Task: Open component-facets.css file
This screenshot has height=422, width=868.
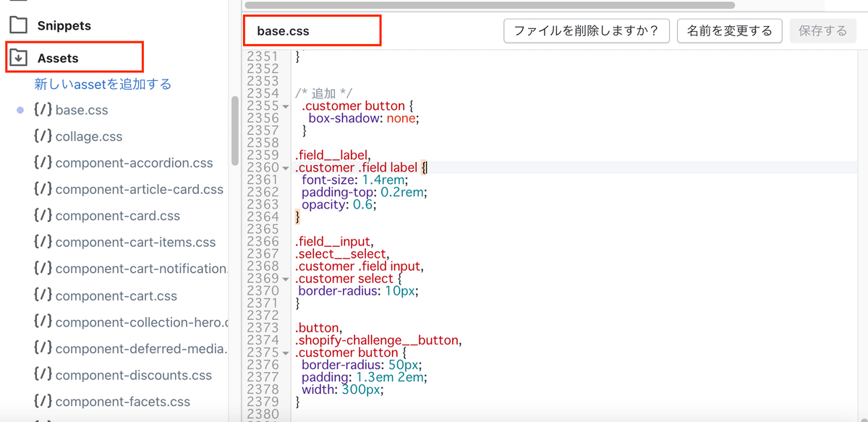Action: click(x=122, y=401)
